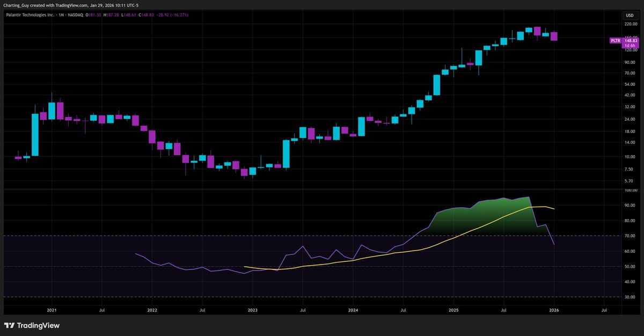644x336 pixels.
Task: Click the 1d 6h countdown label
Action: pos(630,46)
